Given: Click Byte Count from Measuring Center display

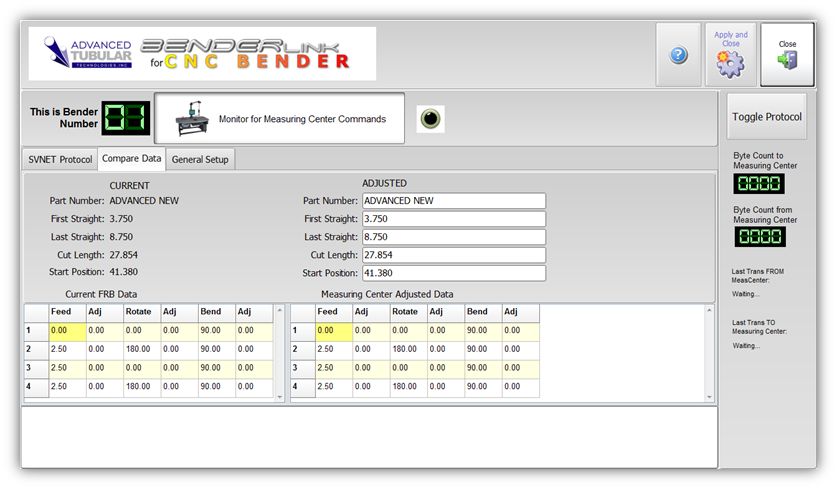Looking at the screenshot, I should click(x=760, y=237).
